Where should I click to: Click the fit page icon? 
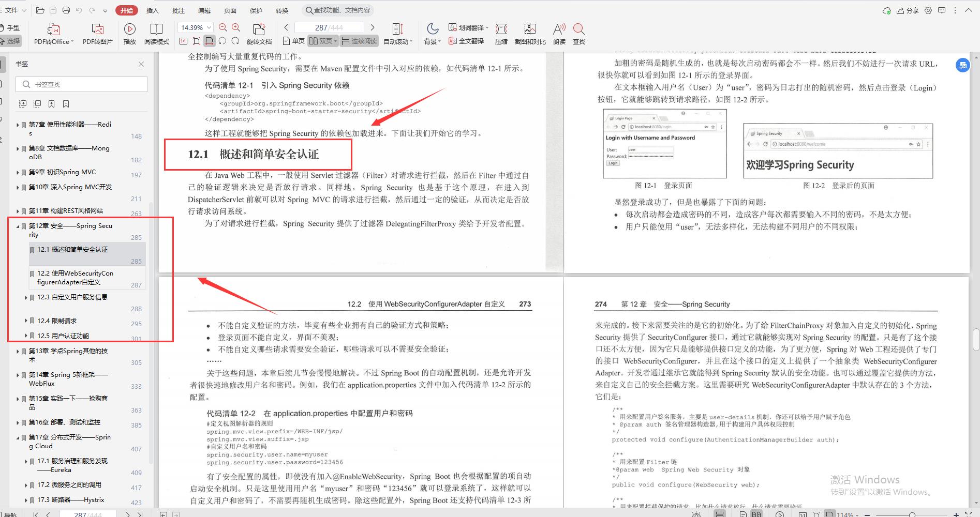point(196,41)
